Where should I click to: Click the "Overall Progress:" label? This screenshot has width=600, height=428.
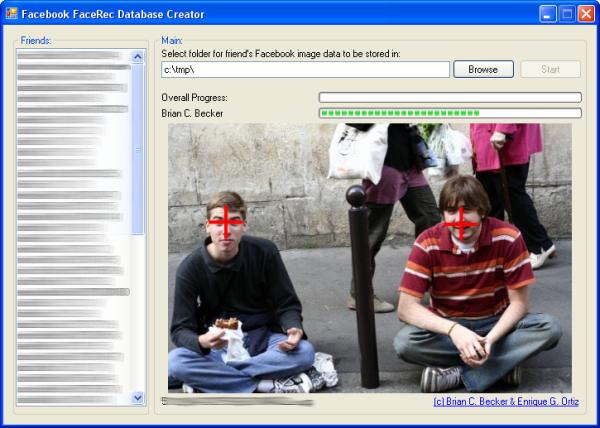point(194,98)
